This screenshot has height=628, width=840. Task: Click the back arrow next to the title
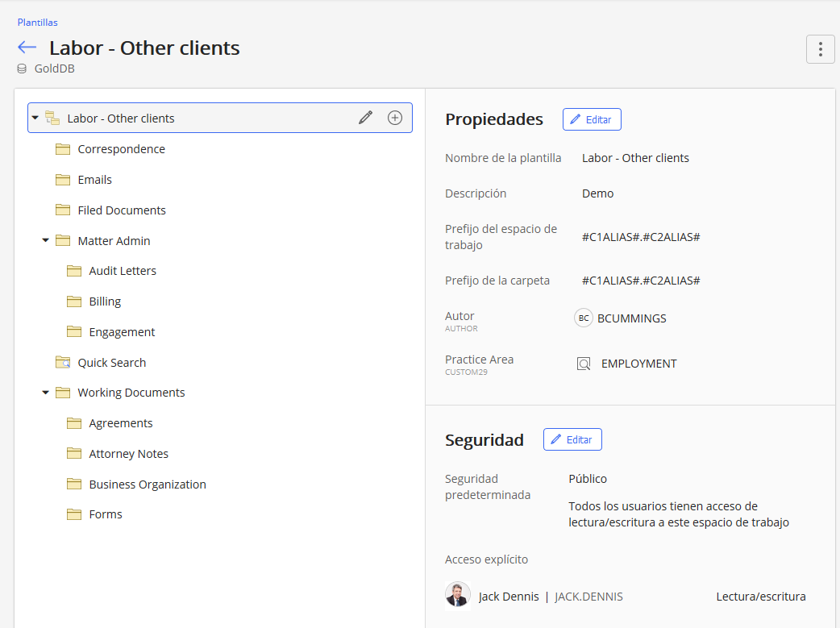[x=27, y=48]
